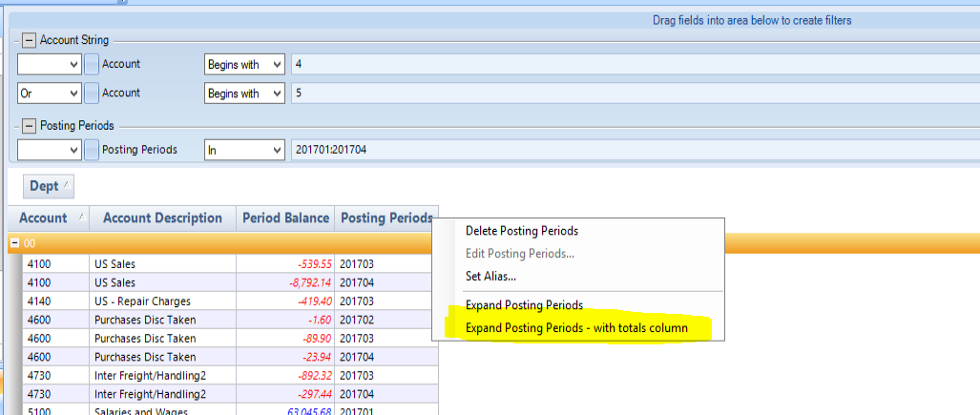Click Expand Posting Periods menu entry

524,305
